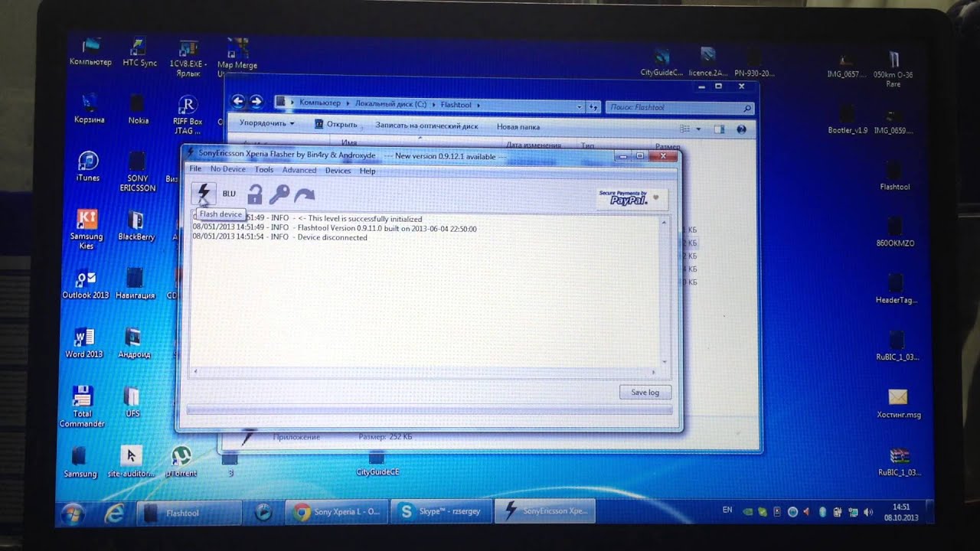The image size is (980, 551).
Task: Click the Explorer refresh icon
Action: 593,107
